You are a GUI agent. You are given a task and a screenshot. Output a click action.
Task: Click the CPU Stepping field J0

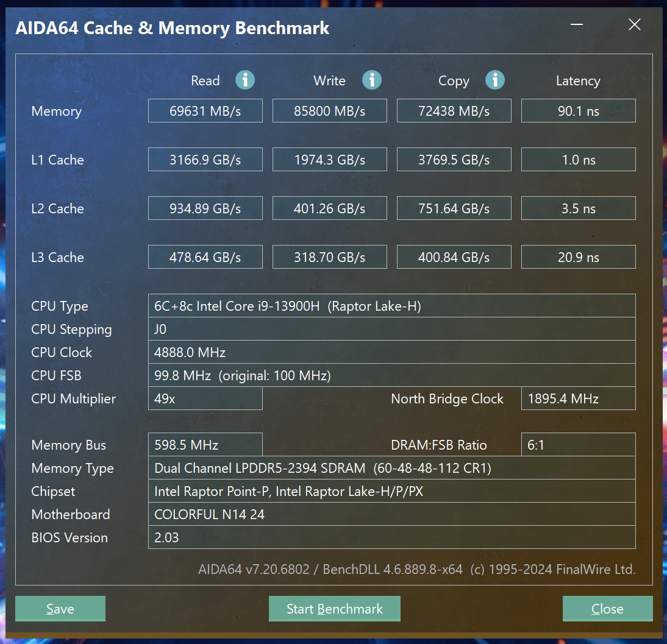[x=392, y=329]
